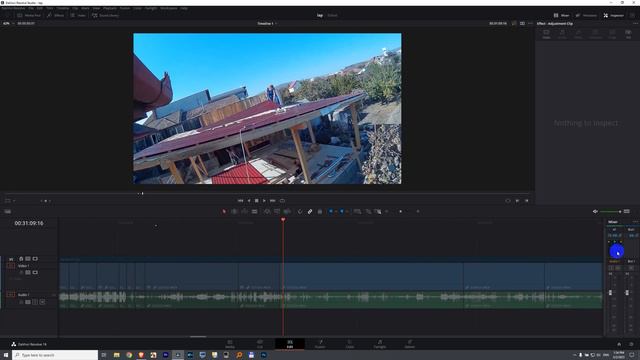Jump to last frame transport button
Viewport: 640px width, 360px height.
click(x=273, y=201)
